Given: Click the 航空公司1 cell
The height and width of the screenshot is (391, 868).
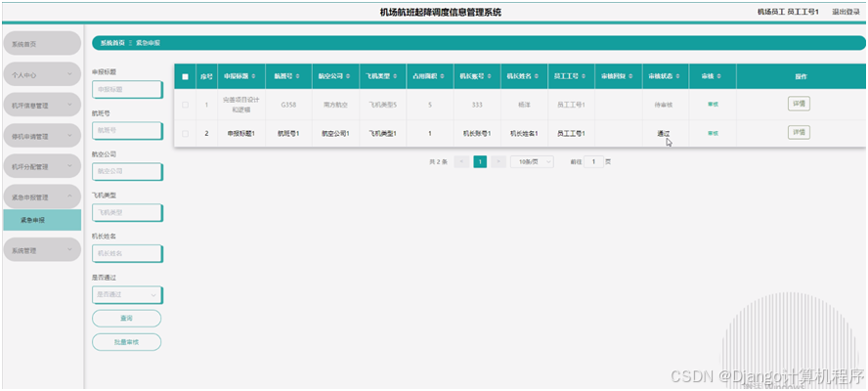Looking at the screenshot, I should [x=335, y=134].
